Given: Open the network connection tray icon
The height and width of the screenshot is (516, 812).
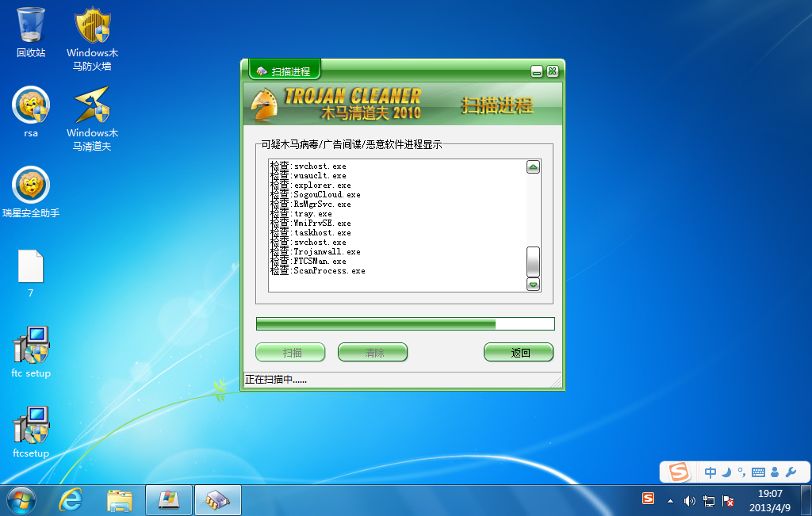Looking at the screenshot, I should point(709,501).
